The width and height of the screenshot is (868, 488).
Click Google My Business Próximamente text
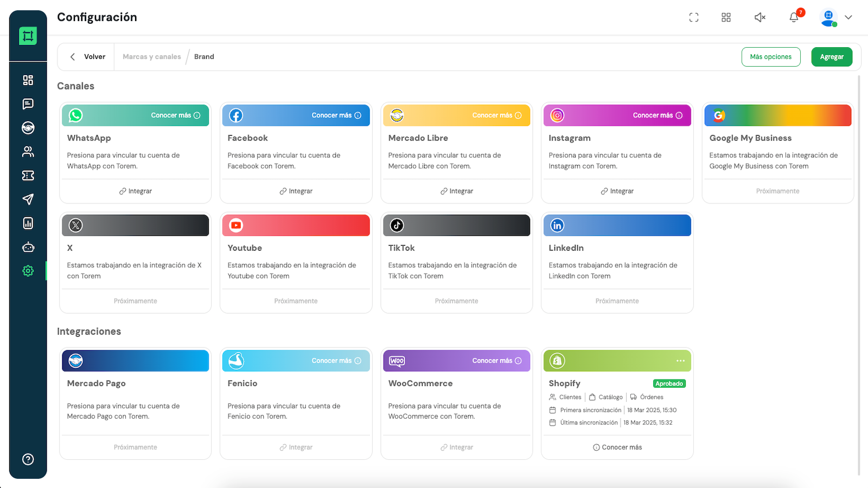pos(778,191)
